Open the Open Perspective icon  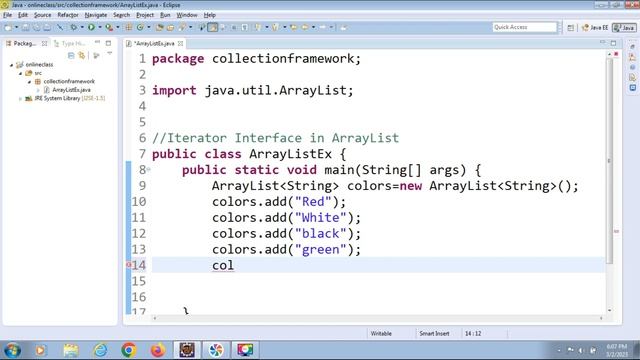pos(571,28)
